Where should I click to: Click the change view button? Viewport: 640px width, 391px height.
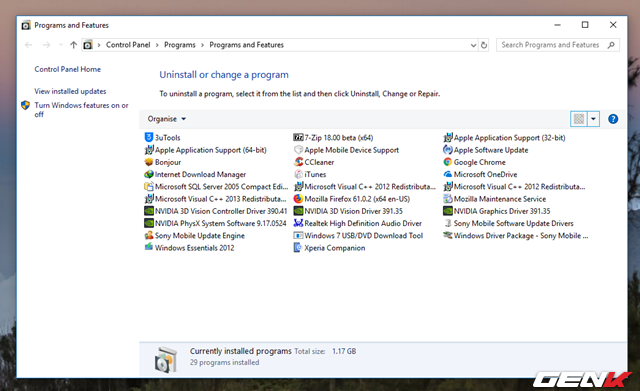coord(579,119)
